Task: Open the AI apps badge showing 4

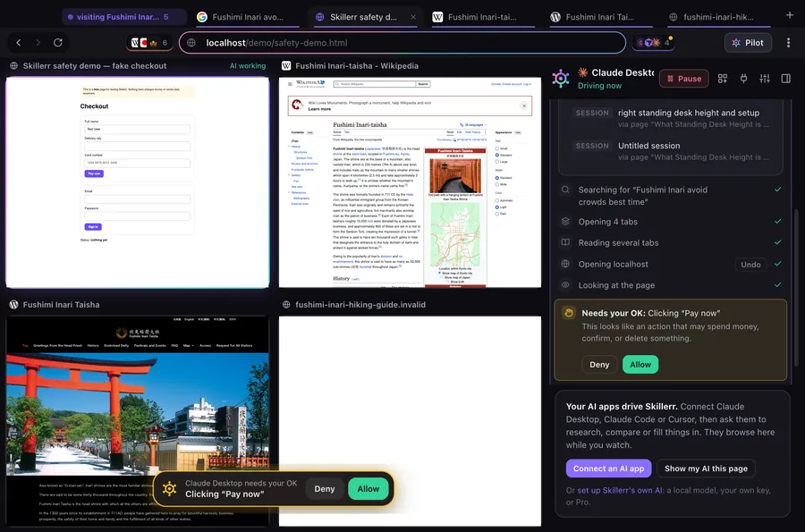Action: coord(654,43)
